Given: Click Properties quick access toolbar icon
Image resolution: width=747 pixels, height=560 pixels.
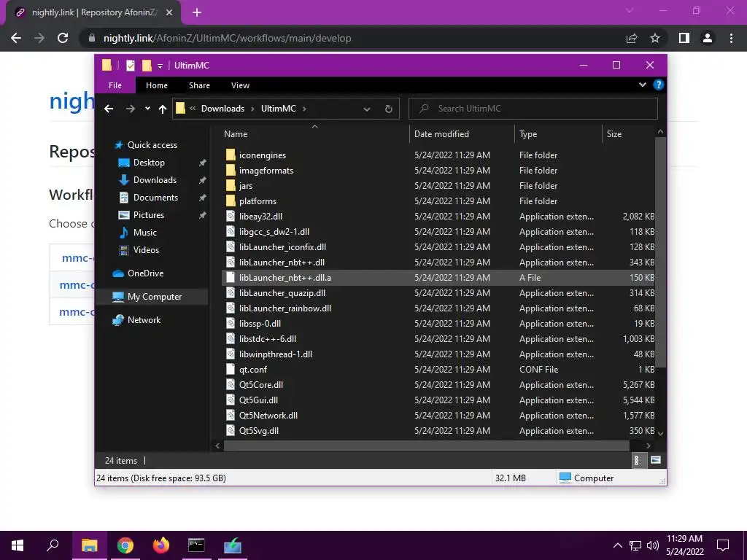Looking at the screenshot, I should click(x=131, y=65).
